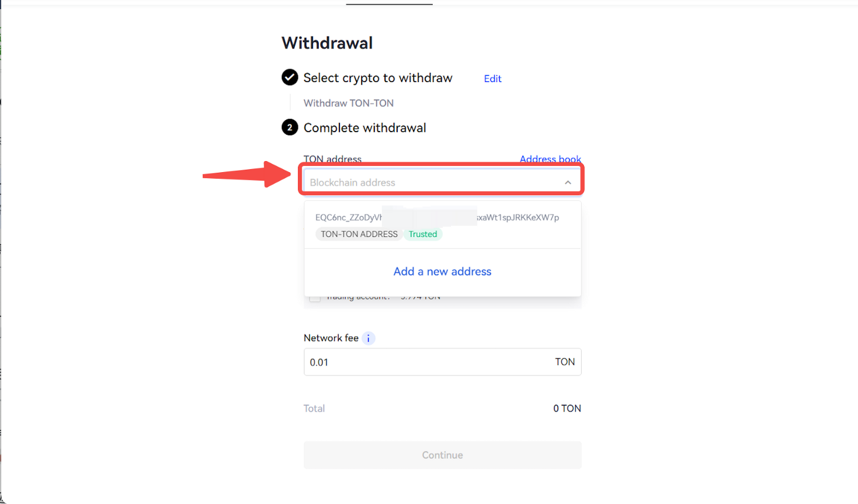Click the Total 0 TON amount
Image resolution: width=858 pixels, height=504 pixels.
567,408
